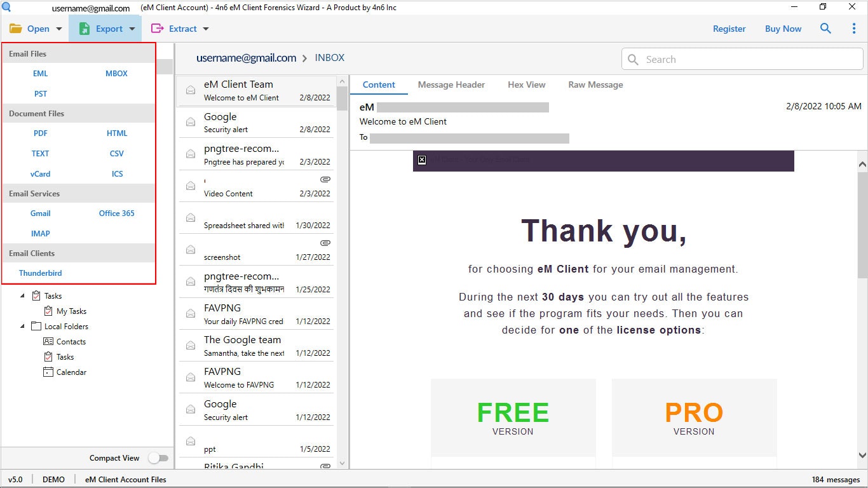This screenshot has height=488, width=868.
Task: Click envelope icon of Video Content email
Action: pyautogui.click(x=190, y=186)
